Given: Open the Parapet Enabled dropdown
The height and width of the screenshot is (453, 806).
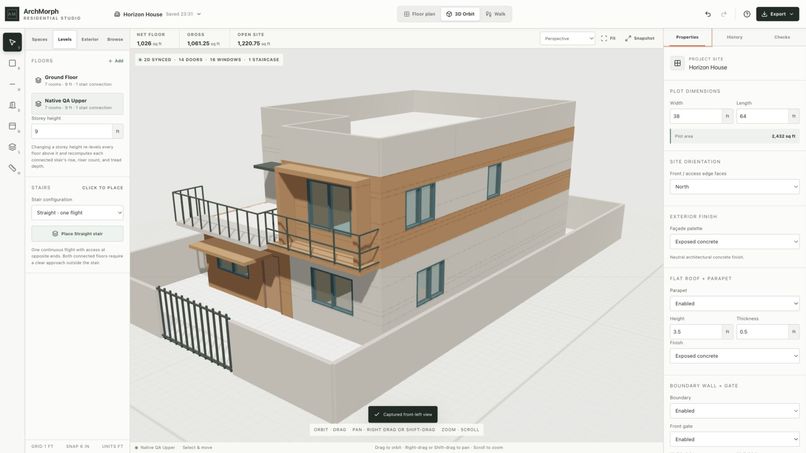Looking at the screenshot, I should point(735,304).
